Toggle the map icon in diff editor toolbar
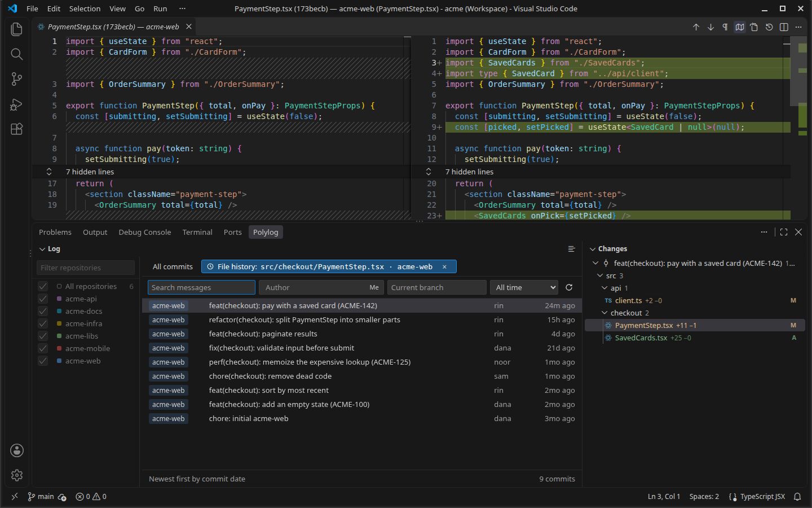This screenshot has height=508, width=812. 740,27
